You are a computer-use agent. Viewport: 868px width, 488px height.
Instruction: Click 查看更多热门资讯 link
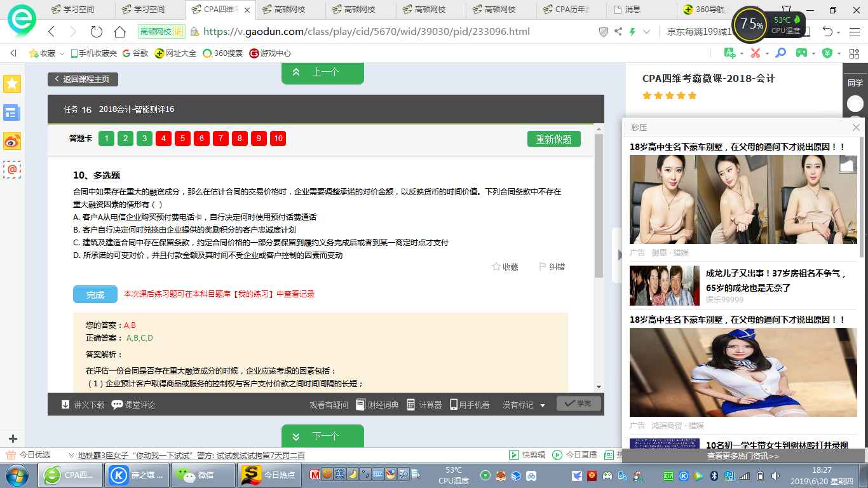pos(743,456)
